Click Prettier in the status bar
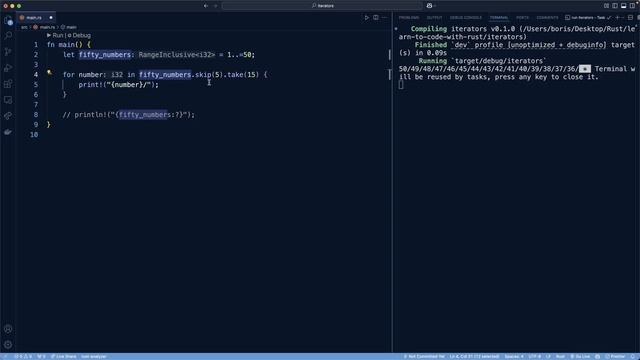 pos(616,356)
